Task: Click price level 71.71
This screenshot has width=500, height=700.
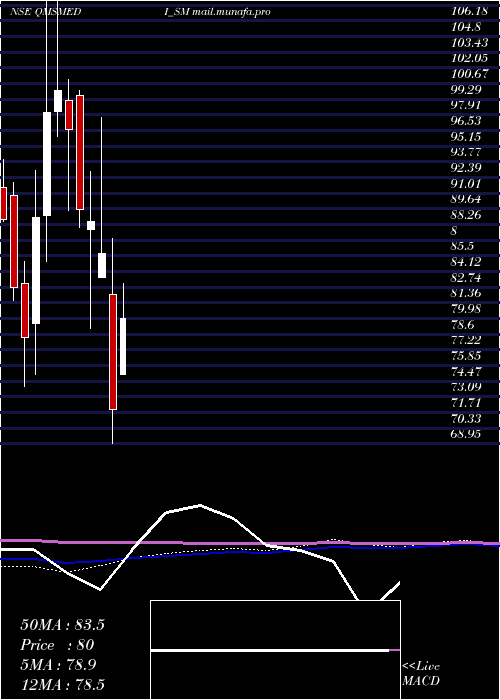Action: [x=466, y=402]
